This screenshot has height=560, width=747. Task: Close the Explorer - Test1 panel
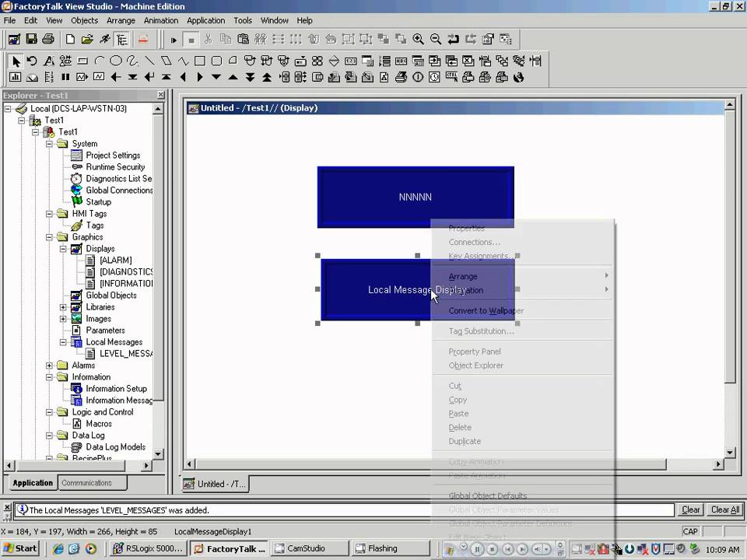click(161, 95)
